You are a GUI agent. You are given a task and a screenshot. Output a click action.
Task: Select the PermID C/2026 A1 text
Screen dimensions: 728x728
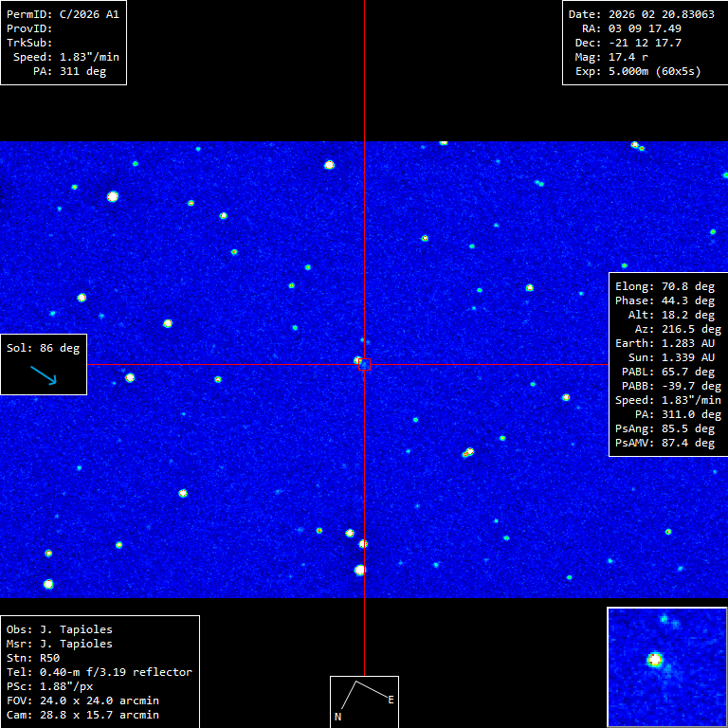click(x=63, y=14)
